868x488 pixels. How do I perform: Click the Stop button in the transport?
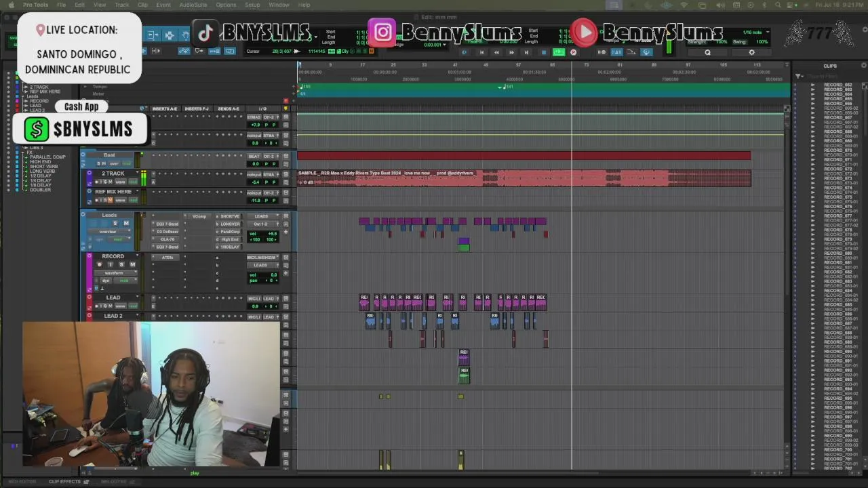click(x=544, y=52)
